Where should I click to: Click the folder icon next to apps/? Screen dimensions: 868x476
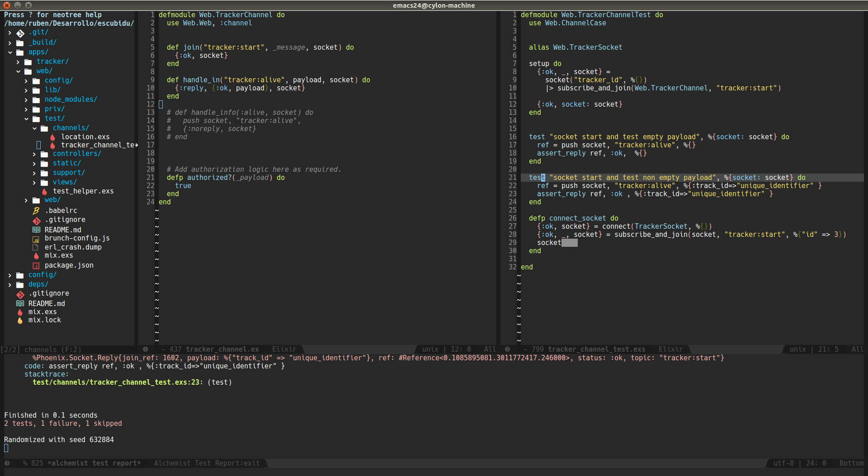20,52
